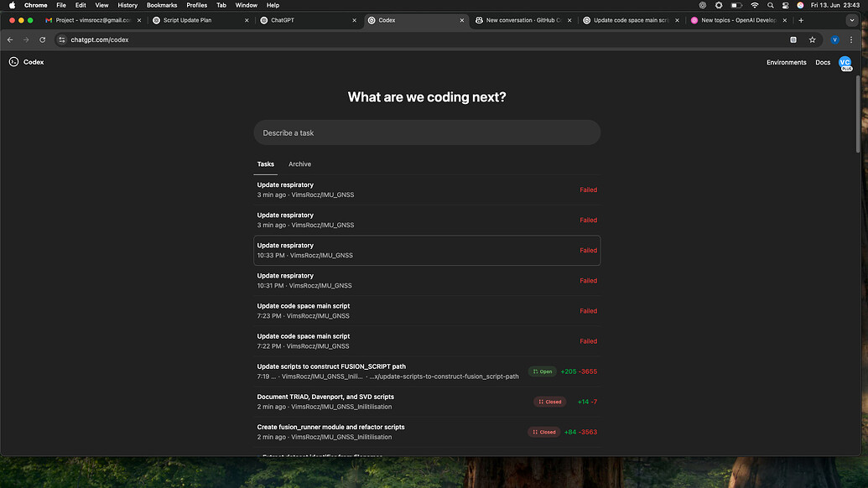Open the Bookmarks menu in the menu bar
The image size is (868, 488).
[x=161, y=5]
